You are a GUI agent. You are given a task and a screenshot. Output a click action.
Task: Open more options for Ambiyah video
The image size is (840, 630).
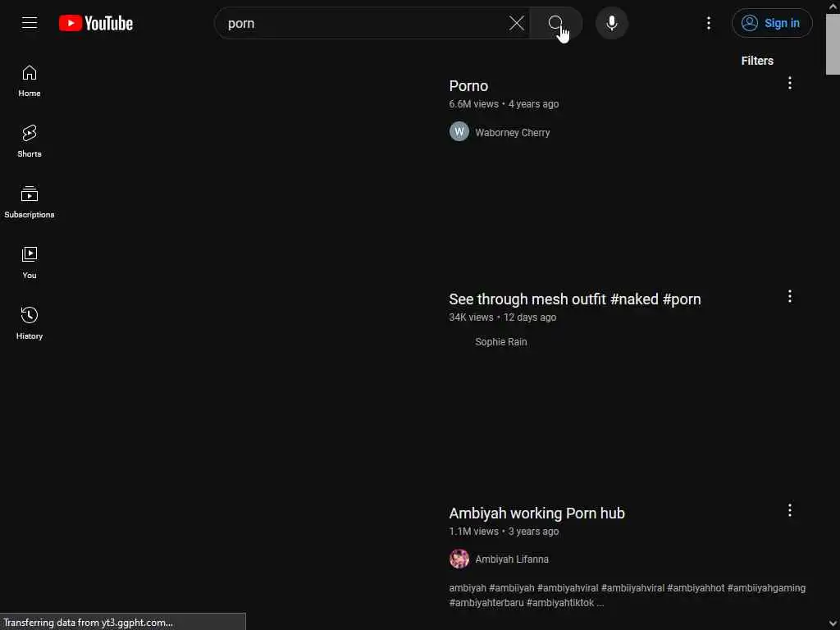[790, 510]
